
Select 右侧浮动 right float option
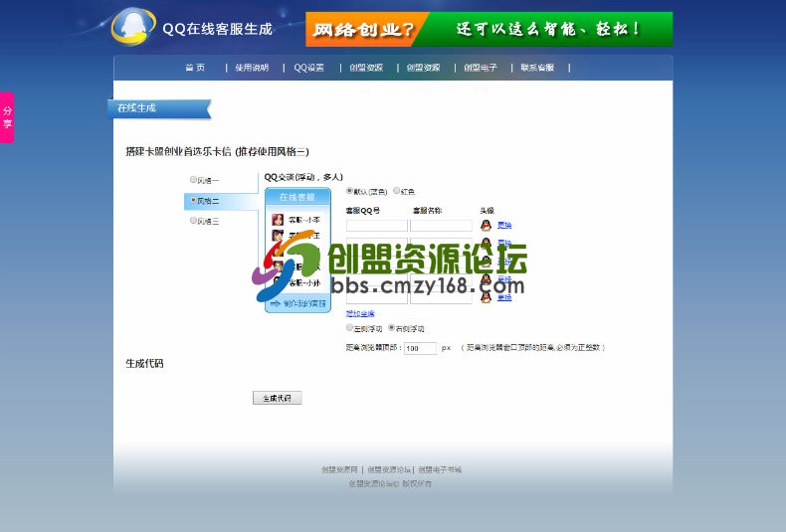pos(391,327)
